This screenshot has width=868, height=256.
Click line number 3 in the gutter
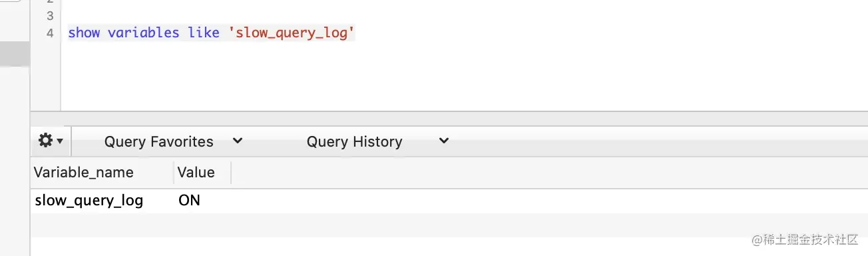[x=51, y=15]
